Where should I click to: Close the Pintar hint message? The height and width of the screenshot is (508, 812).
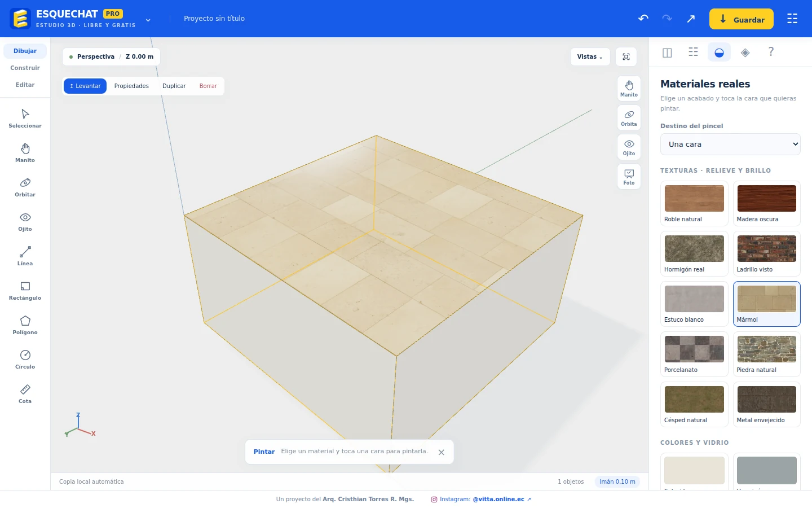coord(442,452)
